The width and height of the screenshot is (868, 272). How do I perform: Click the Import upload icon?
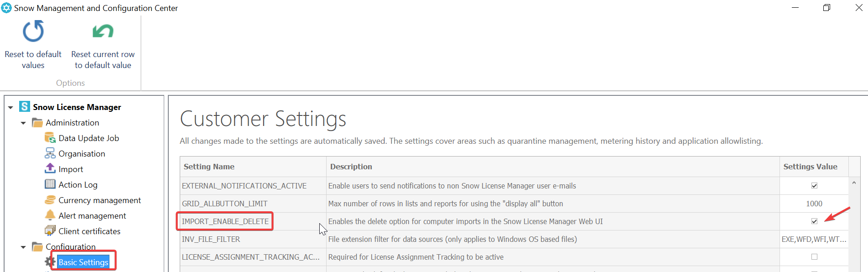point(50,169)
